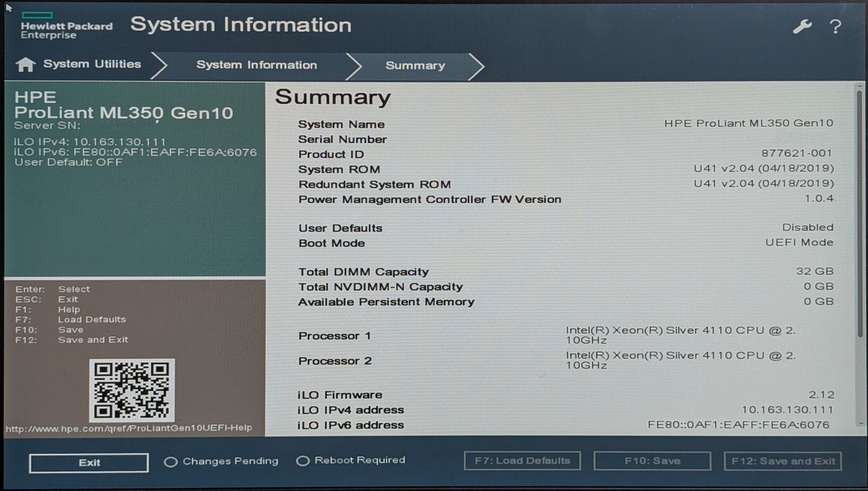Click Processor 2 Xeon Silver 4110 value
Image resolution: width=868 pixels, height=491 pixels.
pyautogui.click(x=681, y=360)
